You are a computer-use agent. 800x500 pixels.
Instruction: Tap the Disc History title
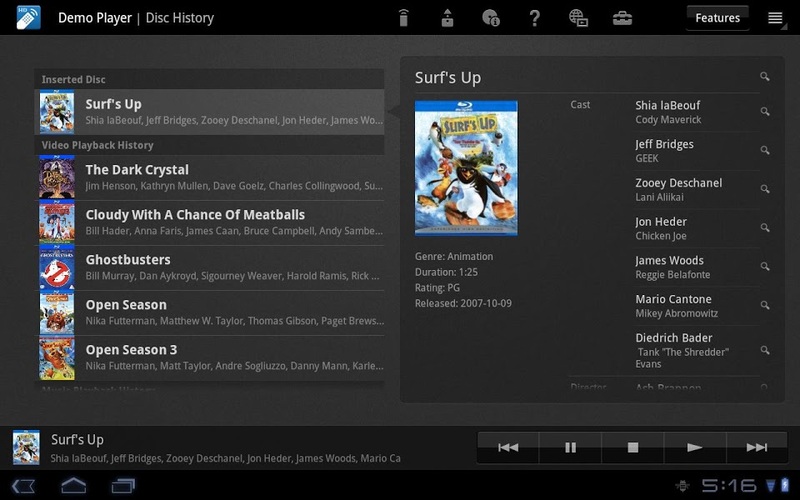click(x=180, y=18)
